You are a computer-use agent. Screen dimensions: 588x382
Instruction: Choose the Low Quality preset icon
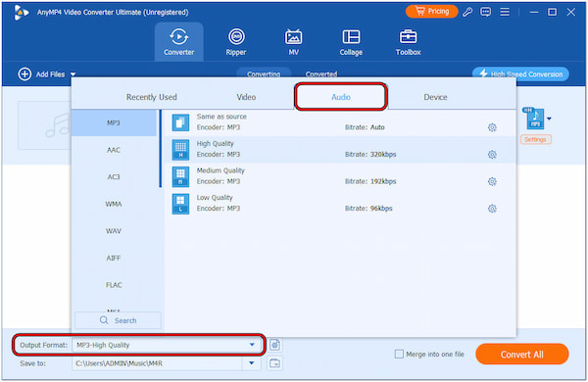180,204
